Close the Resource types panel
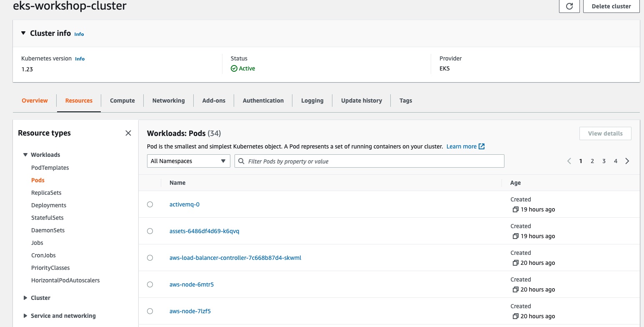This screenshot has width=644, height=327. (128, 133)
